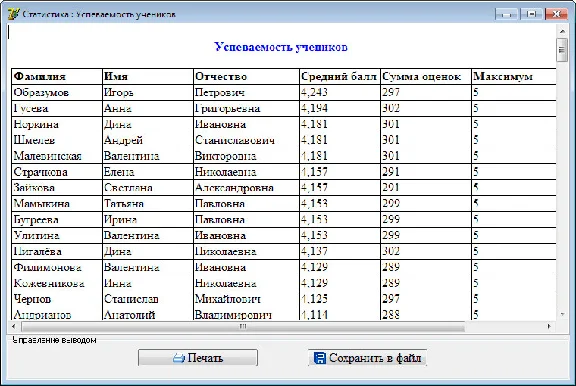The image size is (576, 386).
Task: Click the Средний балл column header
Action: pyautogui.click(x=339, y=76)
